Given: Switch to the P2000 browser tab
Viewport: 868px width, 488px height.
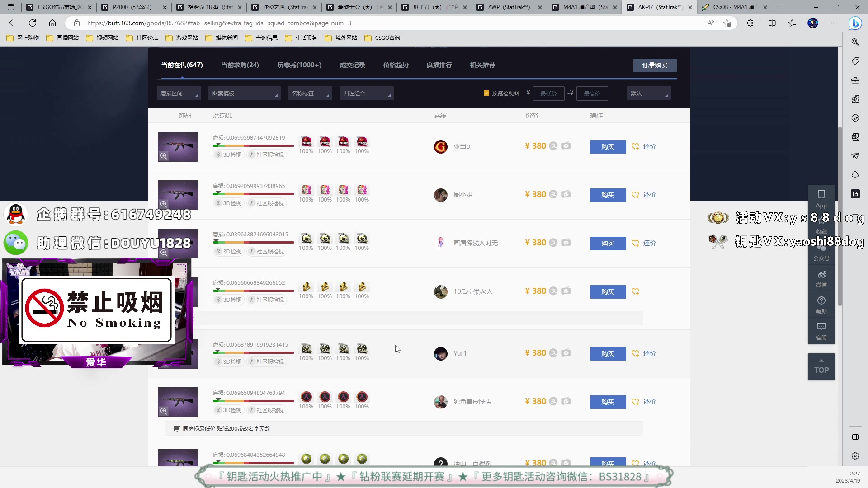Looking at the screenshot, I should [x=134, y=7].
